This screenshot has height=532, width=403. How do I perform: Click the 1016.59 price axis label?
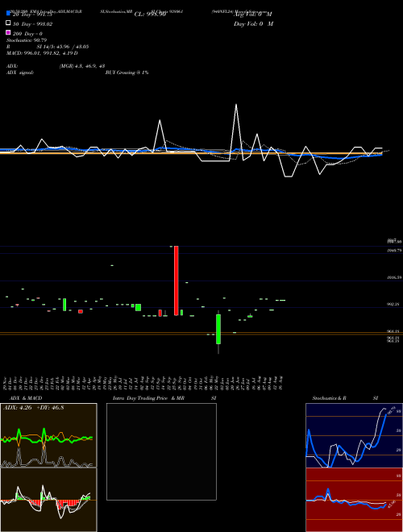coord(394,277)
